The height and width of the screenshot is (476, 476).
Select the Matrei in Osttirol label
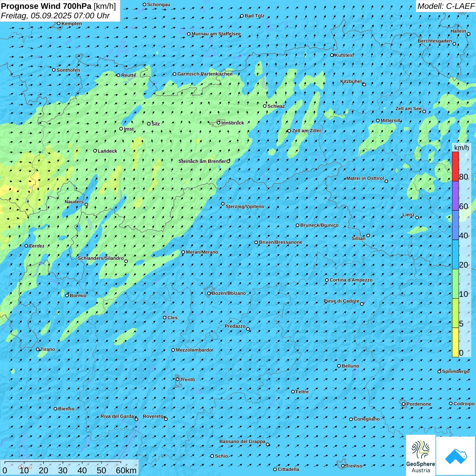coord(365,178)
